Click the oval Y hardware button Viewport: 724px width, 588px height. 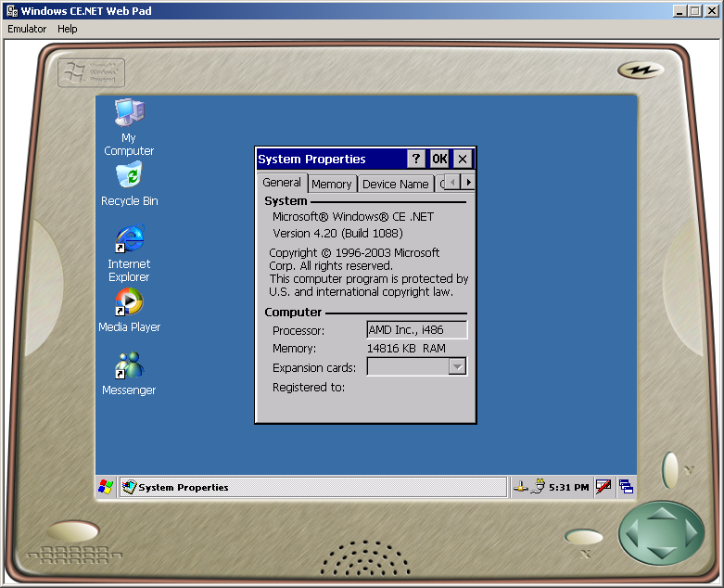click(x=669, y=470)
